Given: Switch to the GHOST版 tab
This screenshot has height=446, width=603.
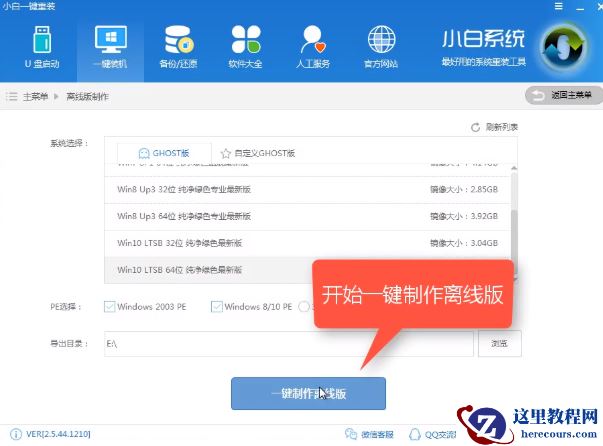Looking at the screenshot, I should point(164,153).
